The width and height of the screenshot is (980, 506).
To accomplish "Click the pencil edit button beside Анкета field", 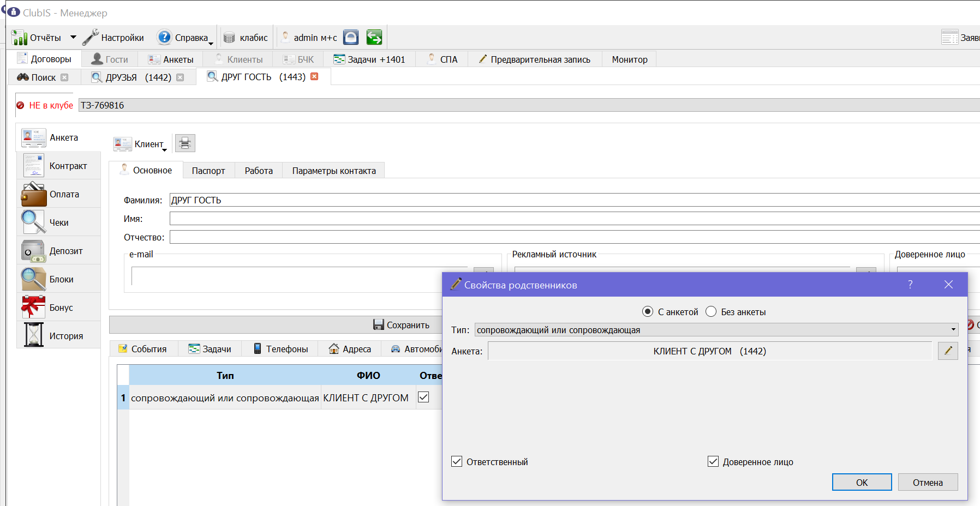I will pyautogui.click(x=948, y=351).
